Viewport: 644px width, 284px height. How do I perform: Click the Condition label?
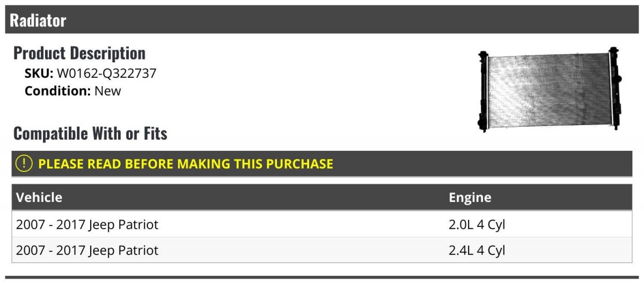tap(57, 91)
